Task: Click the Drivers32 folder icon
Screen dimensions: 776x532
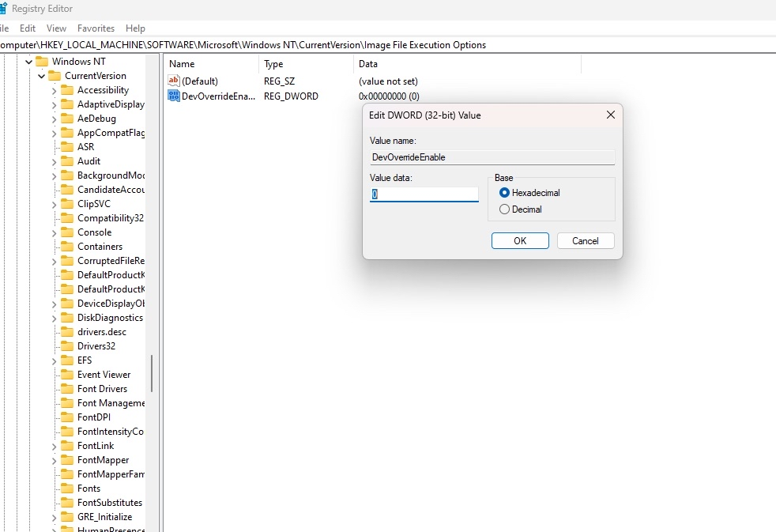Action: pyautogui.click(x=67, y=346)
